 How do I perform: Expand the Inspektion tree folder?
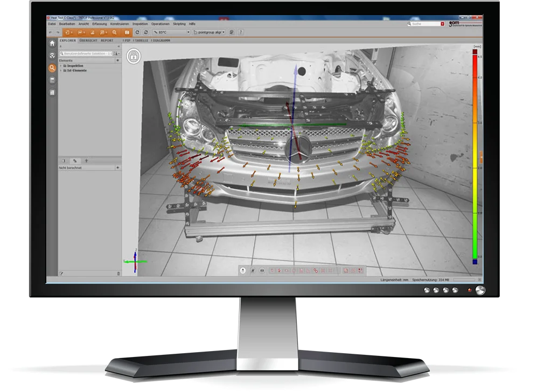click(61, 66)
